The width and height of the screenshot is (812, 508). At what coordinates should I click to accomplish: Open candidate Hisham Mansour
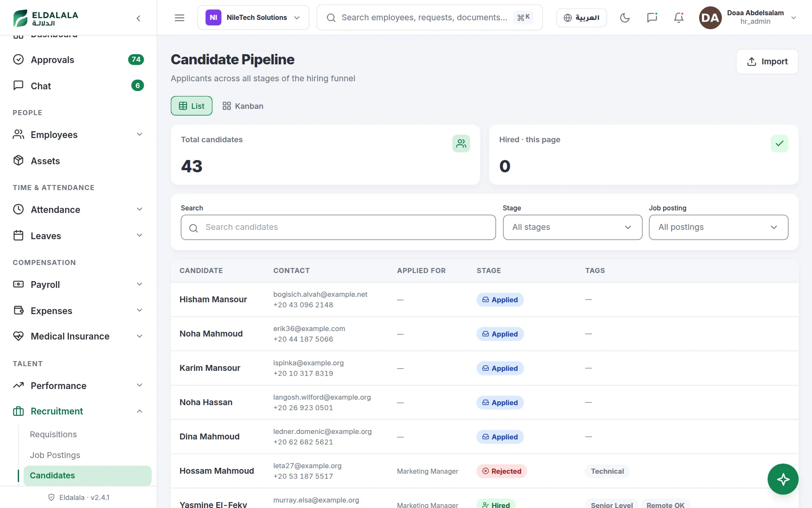coord(213,299)
